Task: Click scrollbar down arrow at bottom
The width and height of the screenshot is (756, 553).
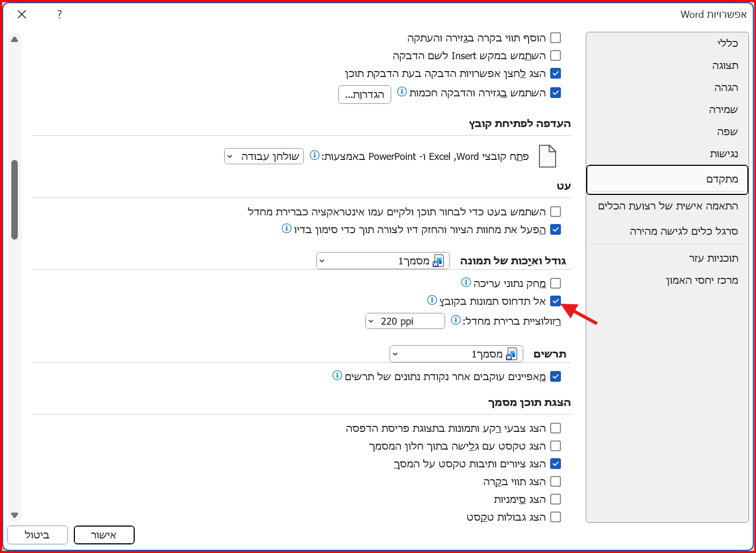Action: (15, 515)
